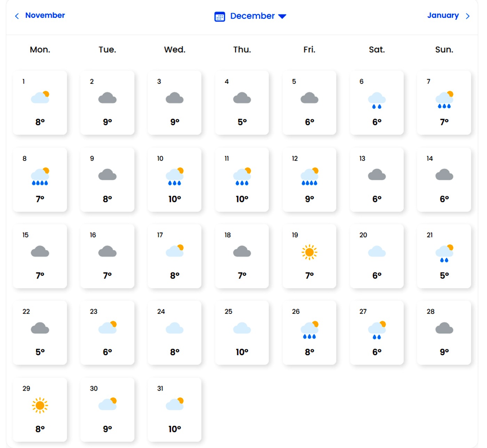The width and height of the screenshot is (487, 448).
Task: Click the 5° temperature on December 22
Action: [x=40, y=352]
